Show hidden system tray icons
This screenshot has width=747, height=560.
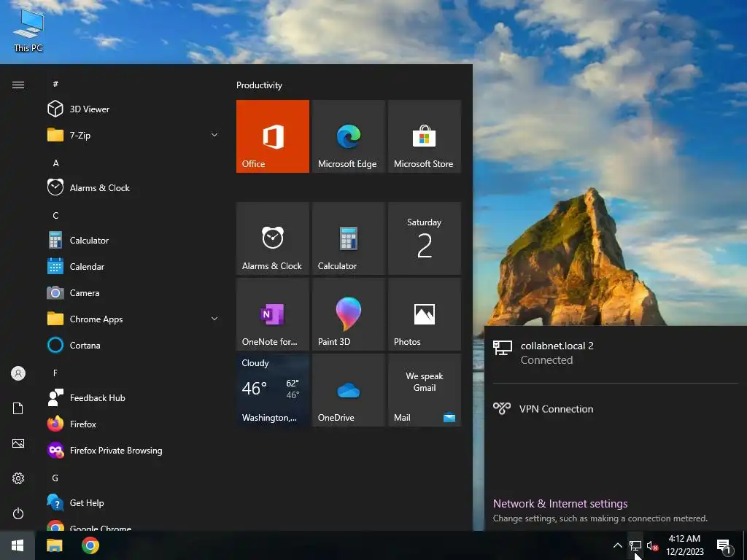tap(617, 545)
